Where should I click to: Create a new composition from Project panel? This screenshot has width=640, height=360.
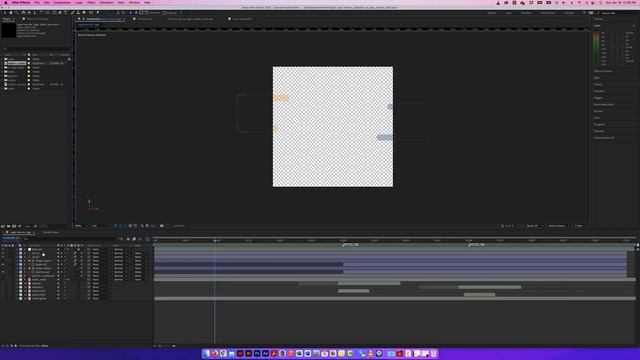pyautogui.click(x=14, y=226)
